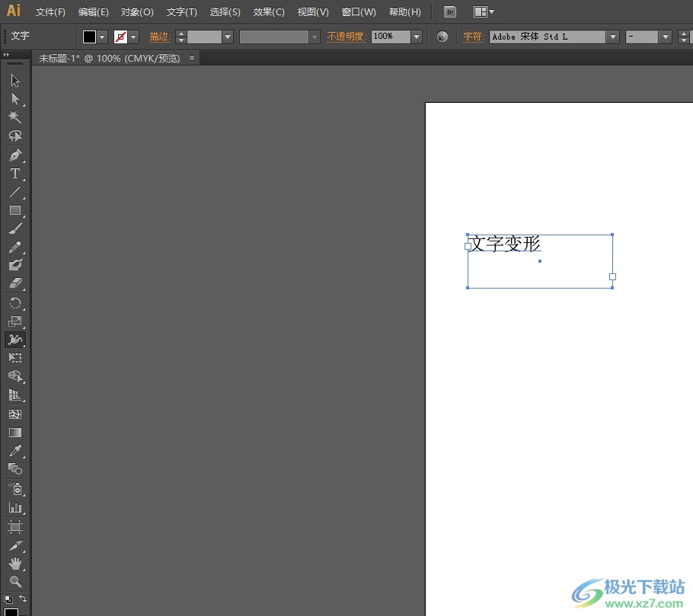Pick the Magic Wand tool
The height and width of the screenshot is (616, 693).
coord(14,117)
